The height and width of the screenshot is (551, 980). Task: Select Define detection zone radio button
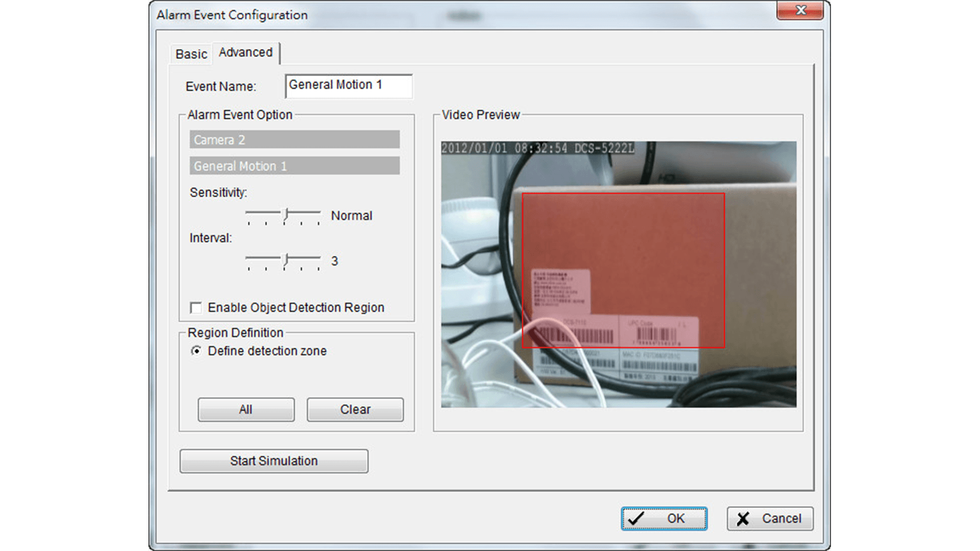click(x=196, y=351)
